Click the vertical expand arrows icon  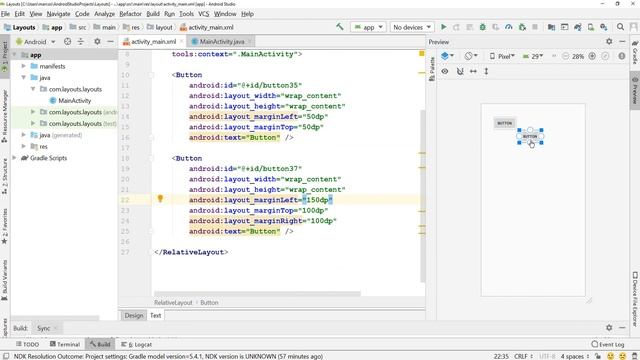pyautogui.click(x=486, y=71)
